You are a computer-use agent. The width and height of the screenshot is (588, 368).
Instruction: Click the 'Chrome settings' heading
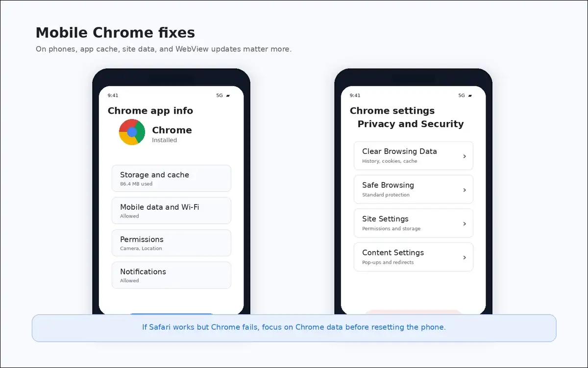(x=392, y=111)
